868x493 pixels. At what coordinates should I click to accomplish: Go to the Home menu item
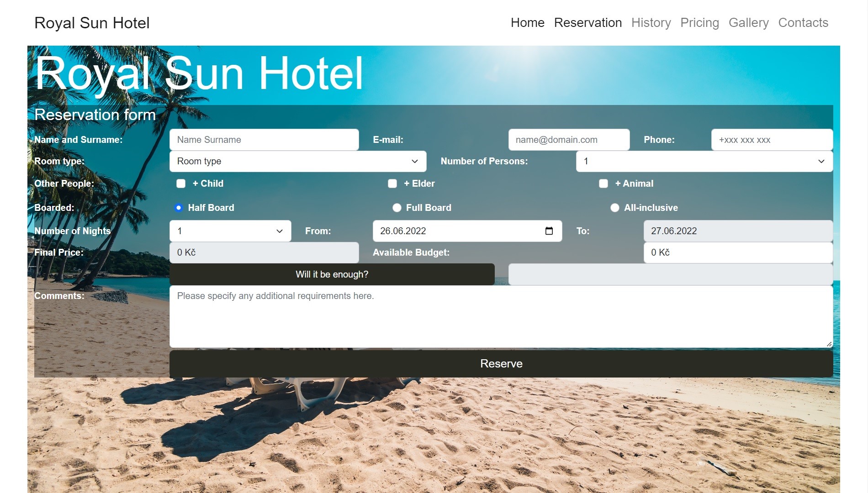pos(528,23)
